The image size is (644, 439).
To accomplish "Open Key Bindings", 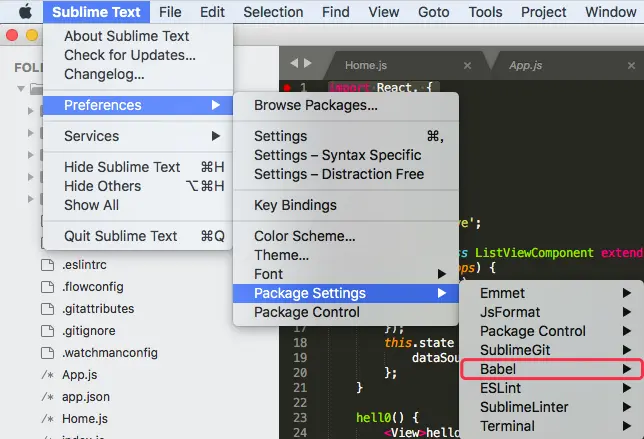I will click(346, 205).
